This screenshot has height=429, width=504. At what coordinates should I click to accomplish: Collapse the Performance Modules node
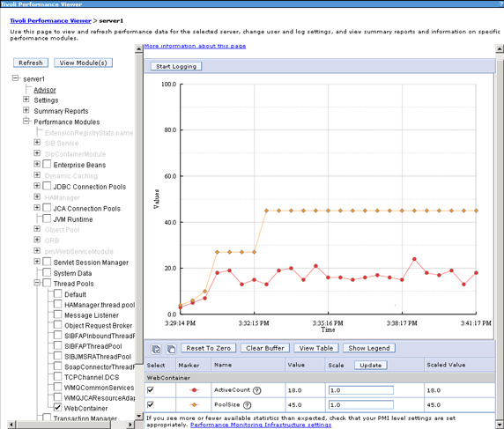point(26,122)
